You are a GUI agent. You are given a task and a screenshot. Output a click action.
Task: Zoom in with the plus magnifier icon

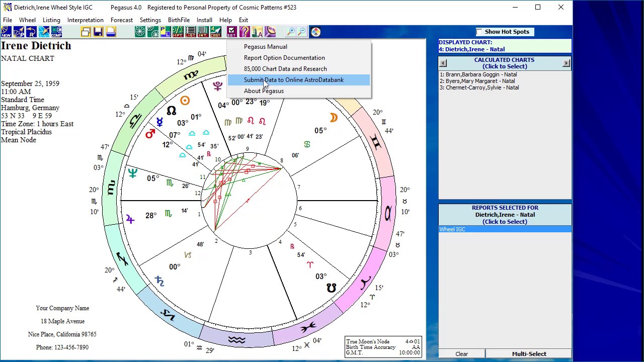pos(291,32)
